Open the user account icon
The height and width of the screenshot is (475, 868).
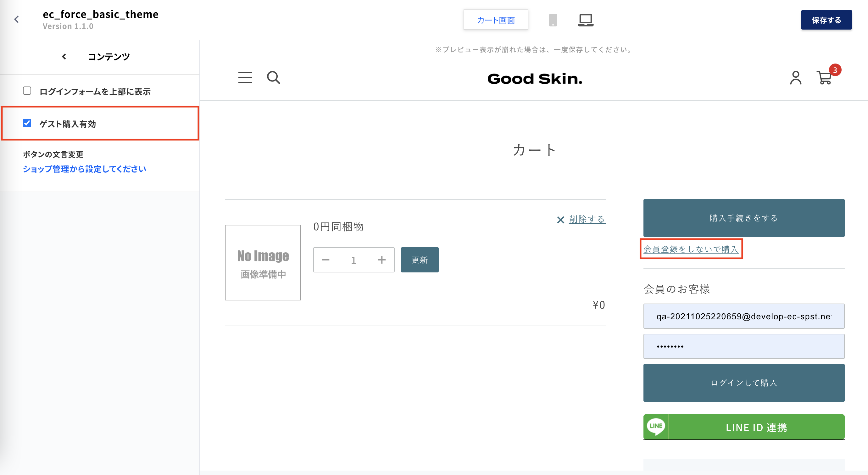[796, 78]
